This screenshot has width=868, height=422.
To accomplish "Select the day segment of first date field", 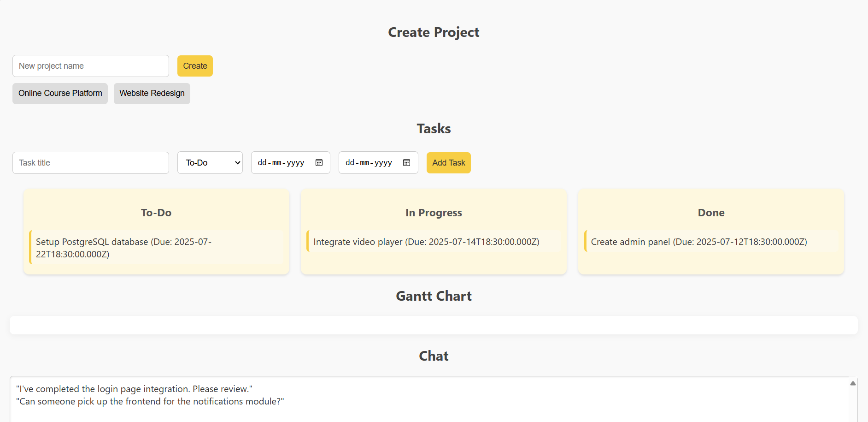I will (x=262, y=163).
